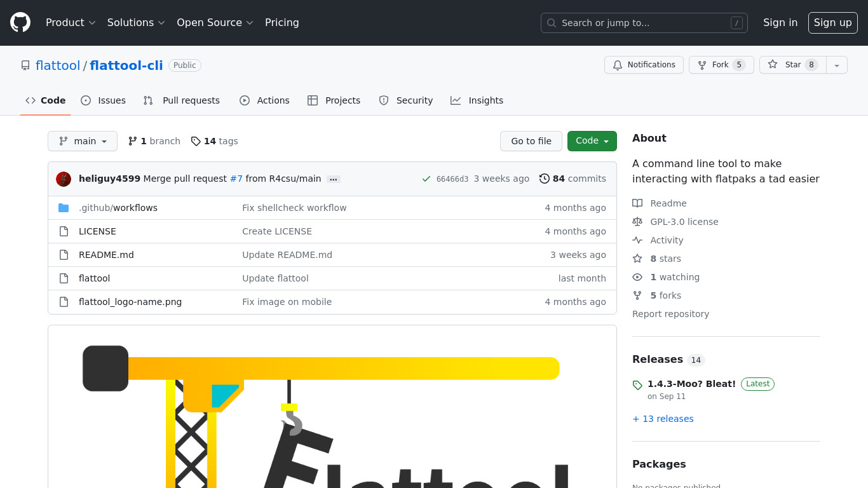
Task: View the 84 commits history
Action: tap(573, 179)
